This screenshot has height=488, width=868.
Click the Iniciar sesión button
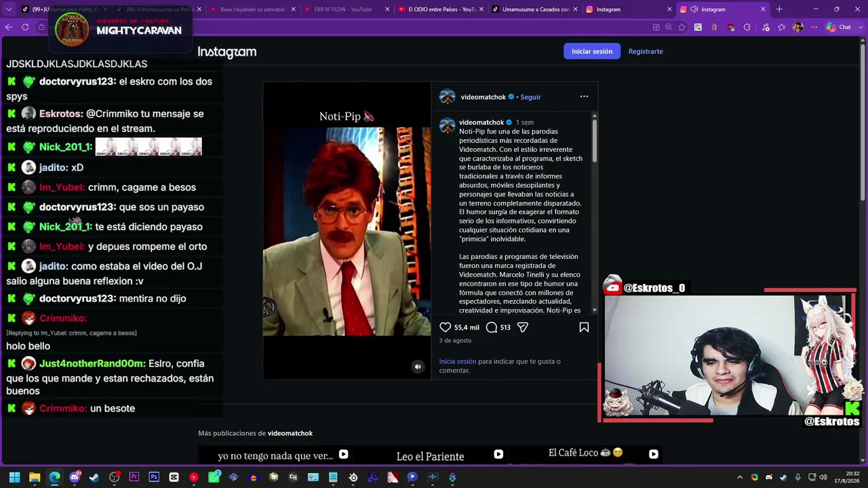click(x=592, y=52)
